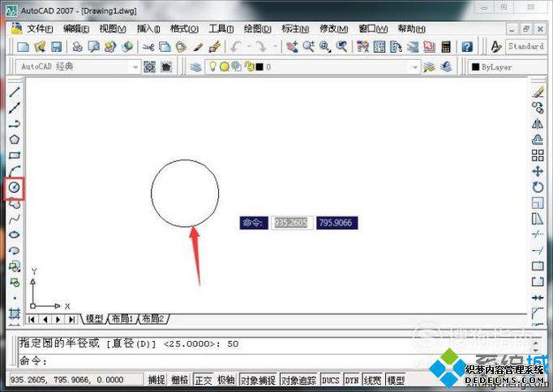Open the QuickCalc calculator icon

point(446,46)
